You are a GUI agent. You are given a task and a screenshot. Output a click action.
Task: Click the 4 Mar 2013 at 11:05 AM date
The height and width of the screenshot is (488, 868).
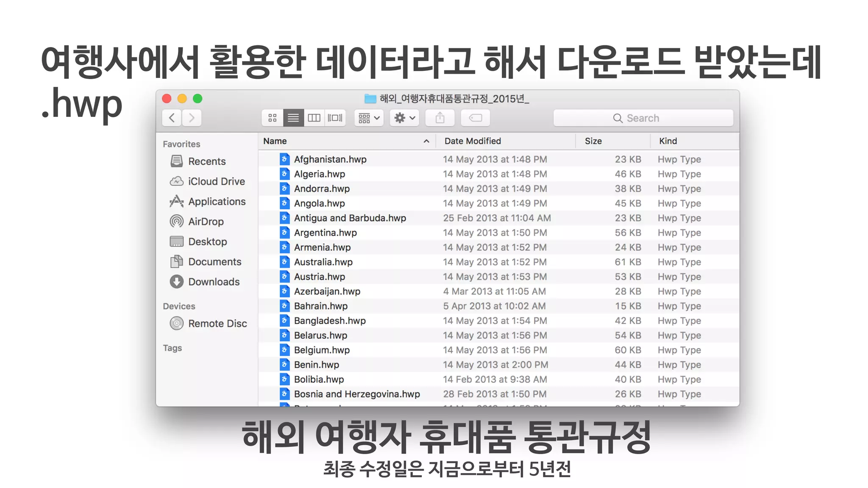pos(494,291)
